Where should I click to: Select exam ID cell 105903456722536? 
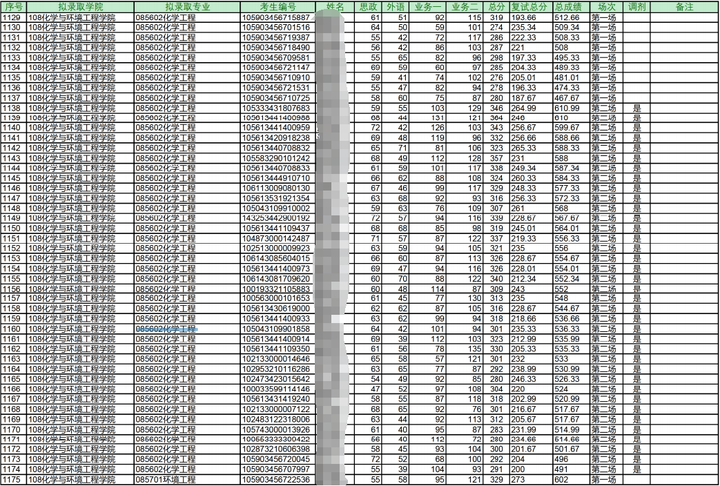(x=278, y=480)
